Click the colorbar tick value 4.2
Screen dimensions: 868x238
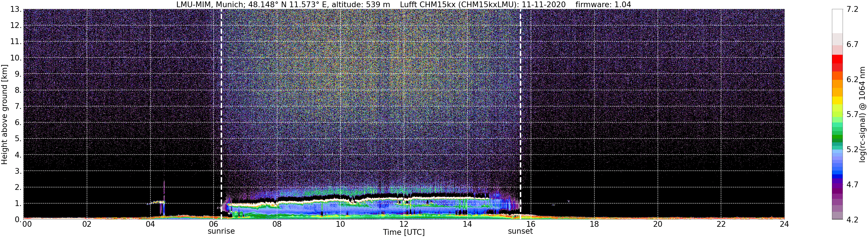852,220
